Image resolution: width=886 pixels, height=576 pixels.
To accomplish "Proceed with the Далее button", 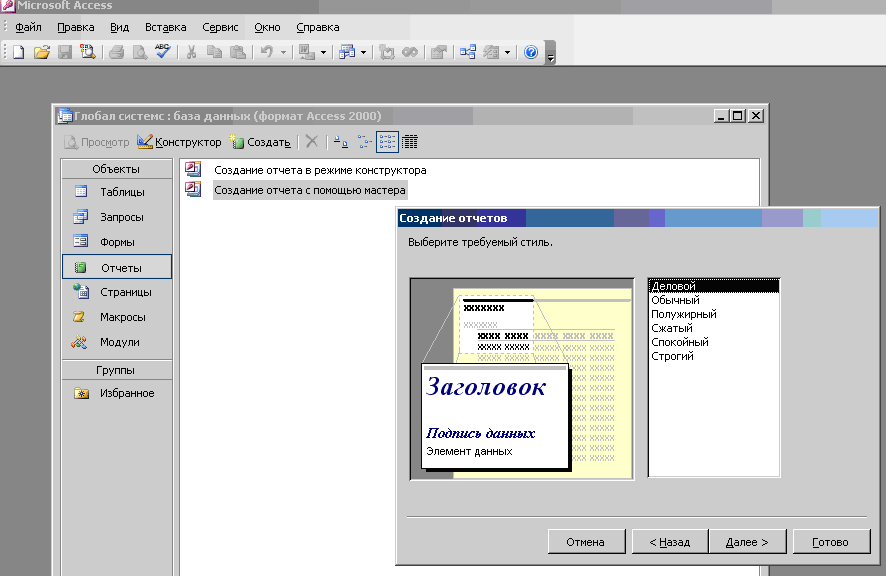I will pyautogui.click(x=747, y=542).
